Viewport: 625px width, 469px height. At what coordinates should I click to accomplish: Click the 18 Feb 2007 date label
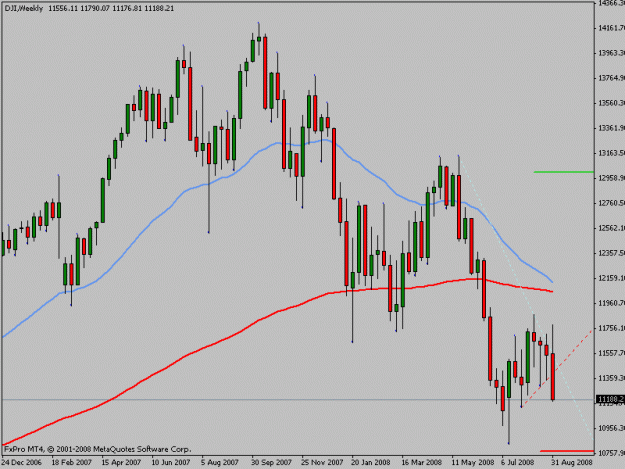pyautogui.click(x=72, y=462)
